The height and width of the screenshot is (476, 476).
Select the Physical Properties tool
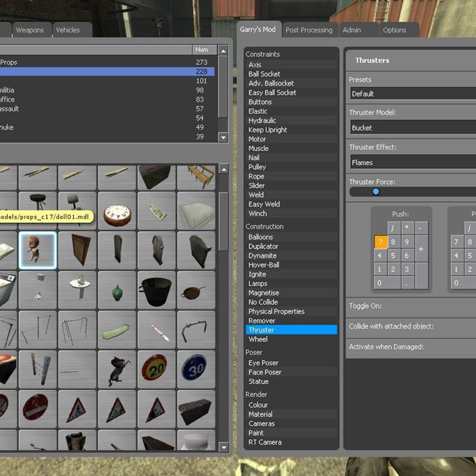292,311
